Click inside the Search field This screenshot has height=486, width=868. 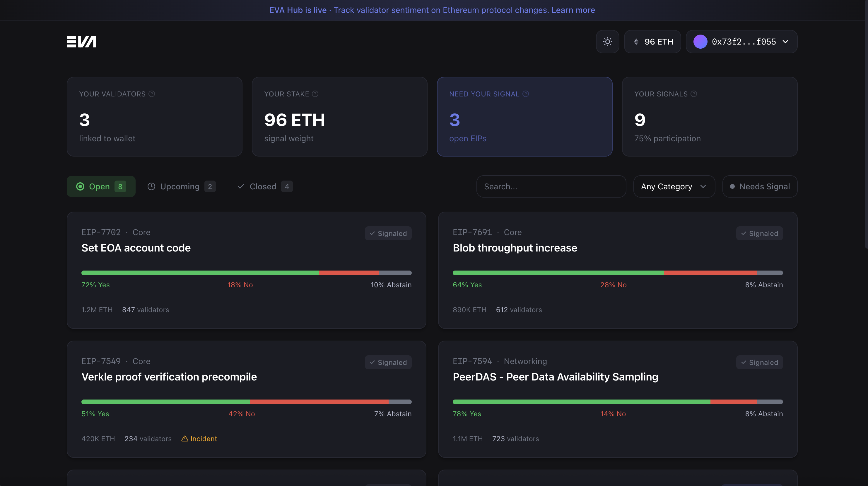pyautogui.click(x=551, y=186)
